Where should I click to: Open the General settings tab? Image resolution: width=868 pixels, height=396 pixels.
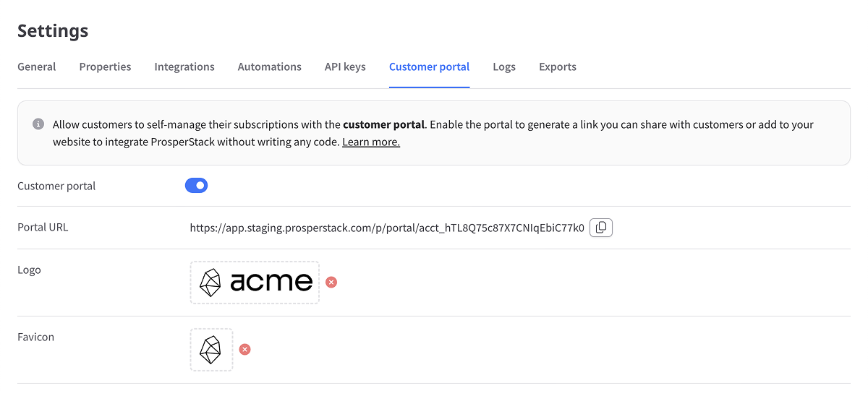point(37,66)
